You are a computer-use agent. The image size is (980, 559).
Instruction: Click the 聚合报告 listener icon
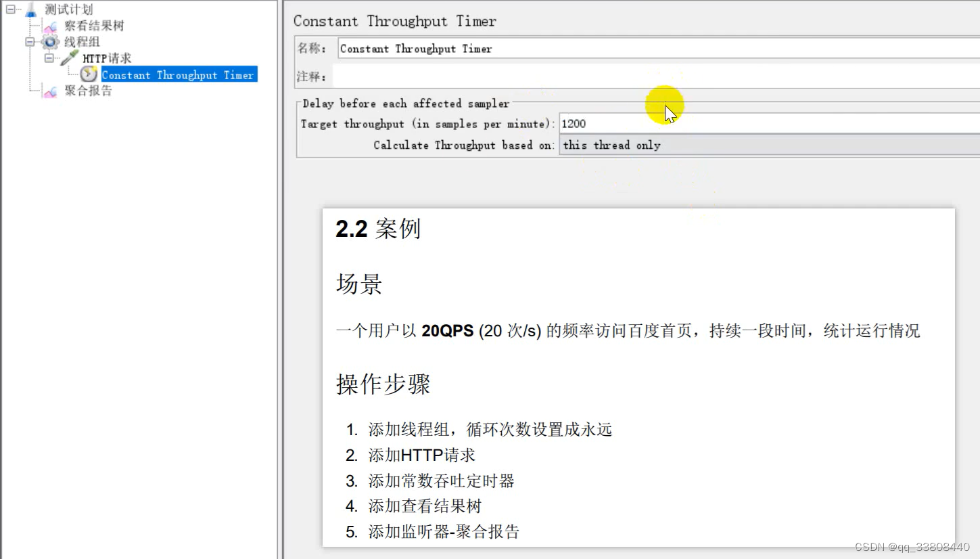(49, 91)
